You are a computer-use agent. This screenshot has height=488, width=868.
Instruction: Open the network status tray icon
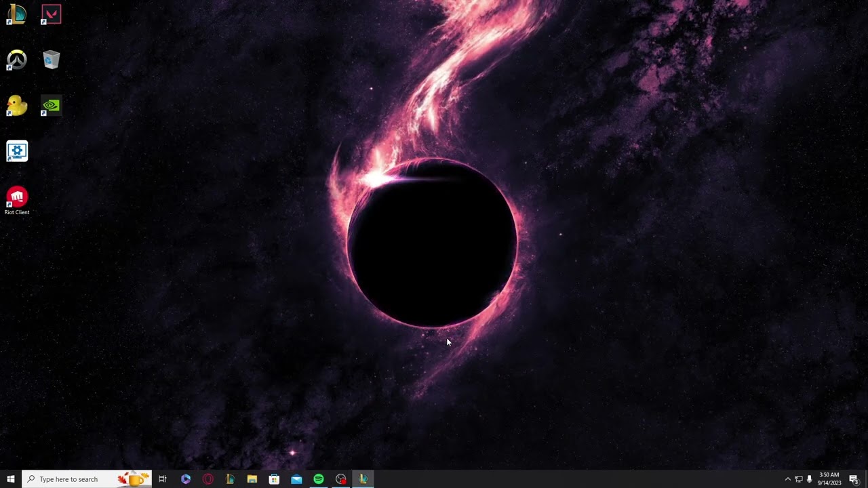(799, 479)
